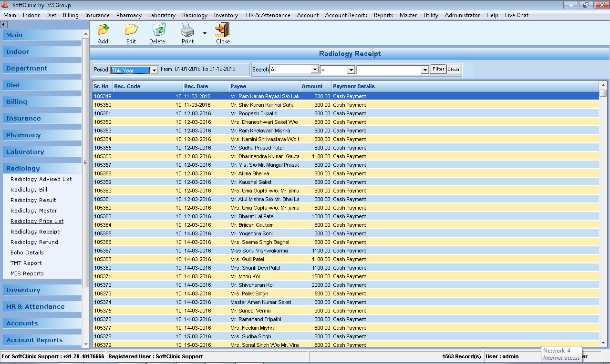Select Radiology Refund in the sidebar
The height and width of the screenshot is (364, 610).
point(34,242)
